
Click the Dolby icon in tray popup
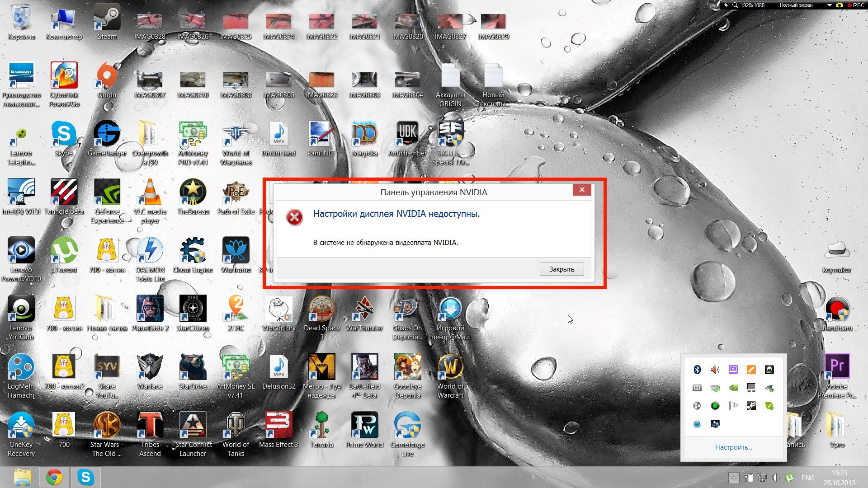tap(697, 388)
